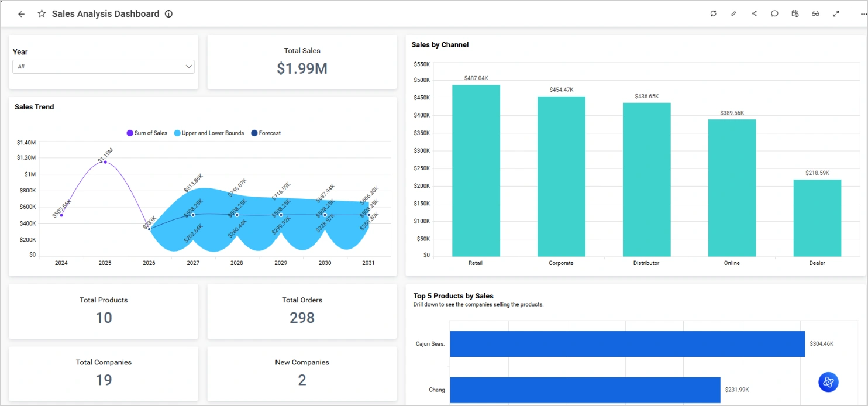Click the $454.47K label above Corporate

coord(562,90)
